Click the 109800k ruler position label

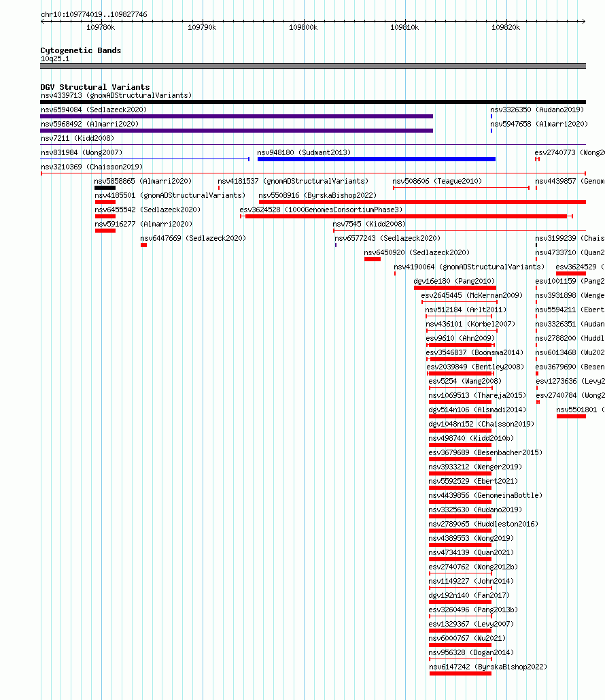click(303, 28)
